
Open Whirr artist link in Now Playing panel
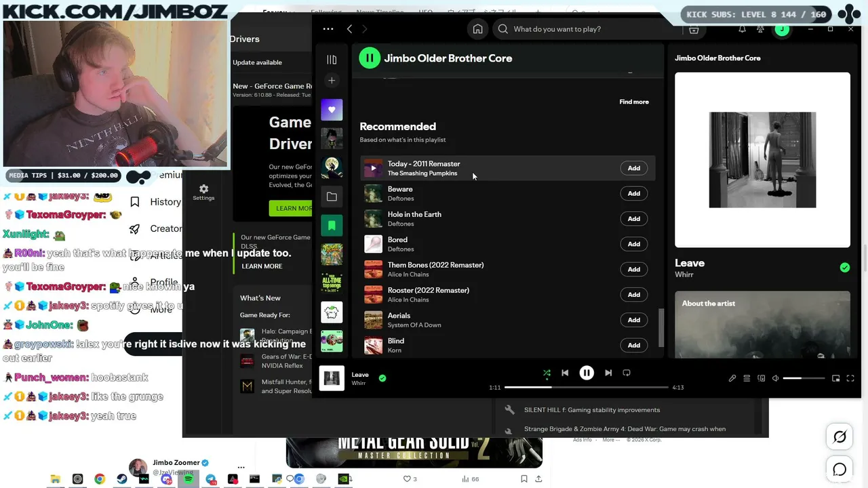coord(684,275)
